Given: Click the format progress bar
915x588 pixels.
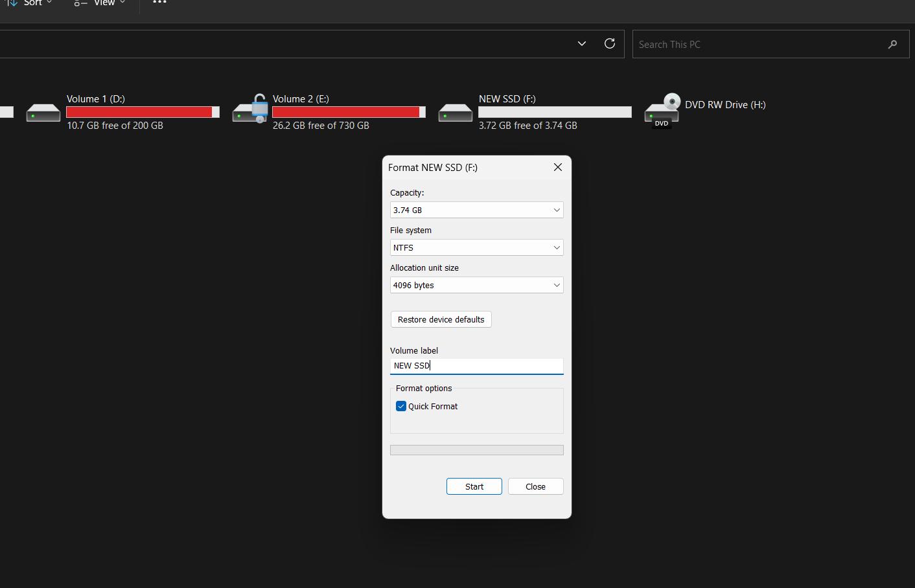Looking at the screenshot, I should coord(476,449).
